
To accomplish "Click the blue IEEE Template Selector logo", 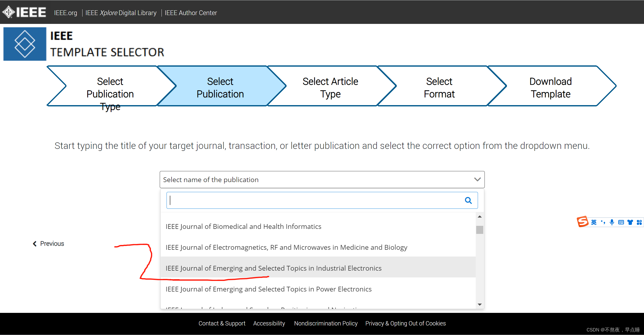I will (x=25, y=44).
